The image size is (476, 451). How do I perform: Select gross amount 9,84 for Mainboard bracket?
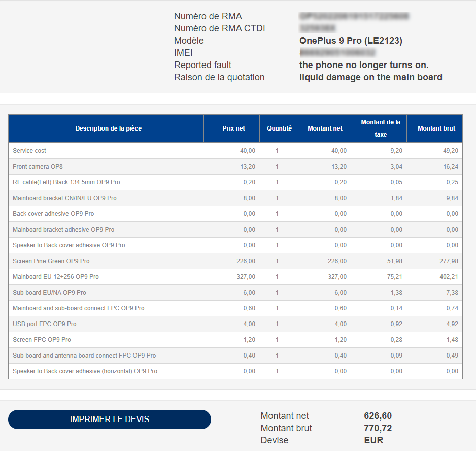pos(452,198)
